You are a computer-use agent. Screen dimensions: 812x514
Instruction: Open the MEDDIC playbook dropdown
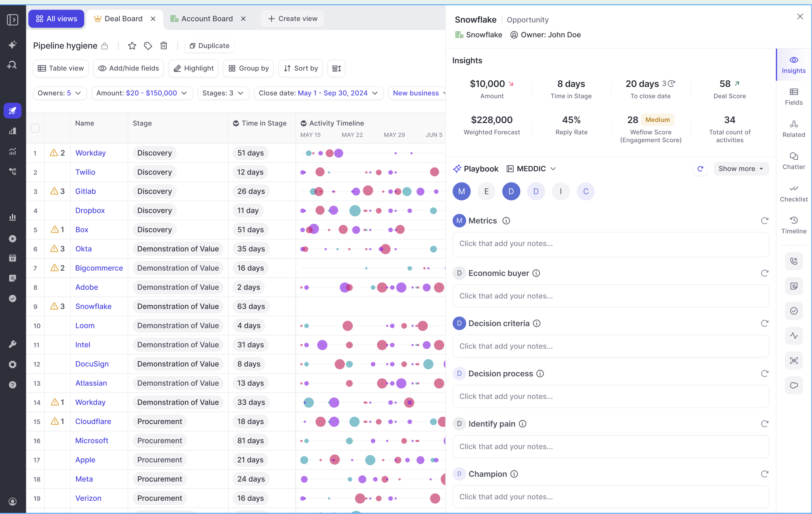point(531,169)
